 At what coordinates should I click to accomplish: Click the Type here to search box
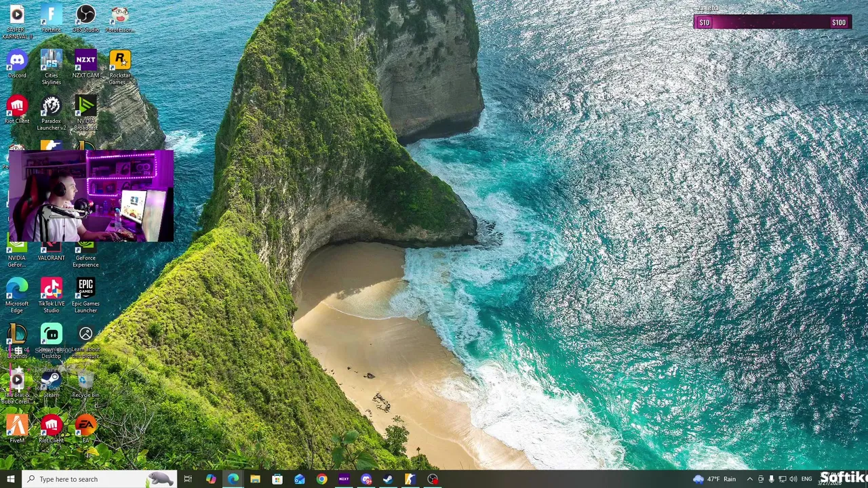point(99,479)
